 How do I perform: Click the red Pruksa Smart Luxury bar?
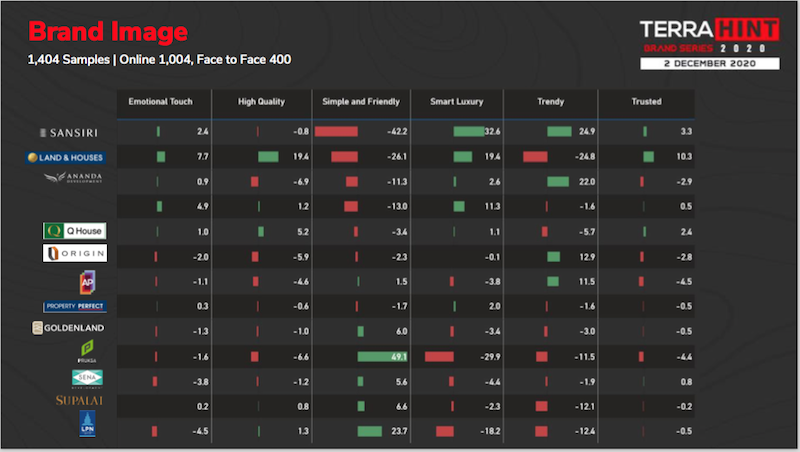(x=439, y=357)
